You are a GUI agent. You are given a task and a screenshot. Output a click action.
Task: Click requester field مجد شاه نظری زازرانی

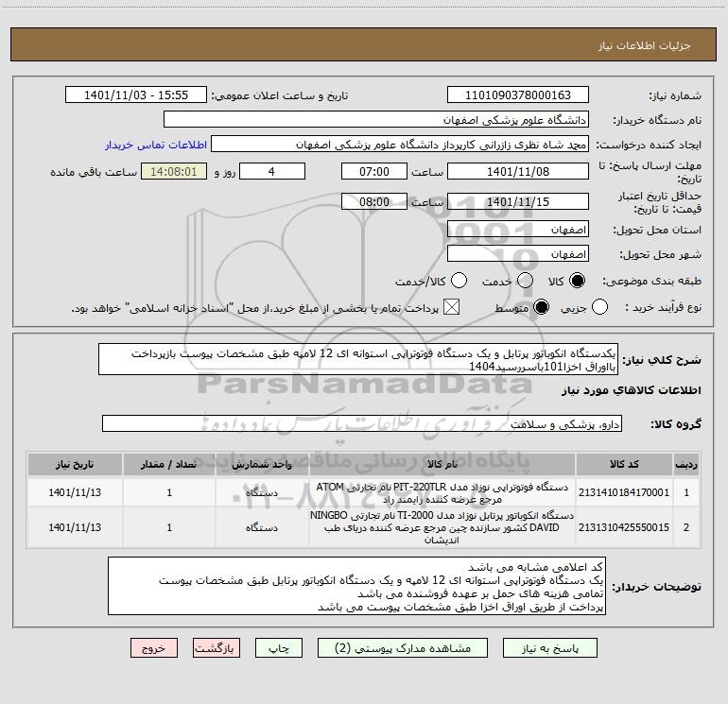point(399,145)
